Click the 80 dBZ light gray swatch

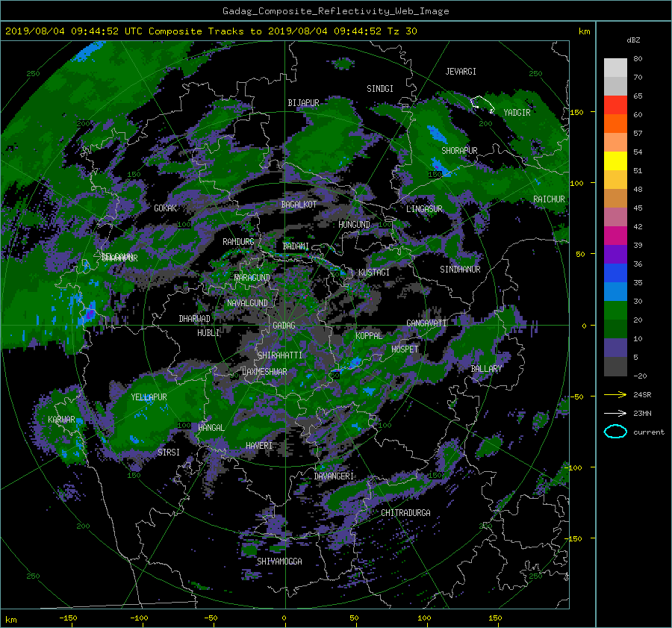pos(615,68)
